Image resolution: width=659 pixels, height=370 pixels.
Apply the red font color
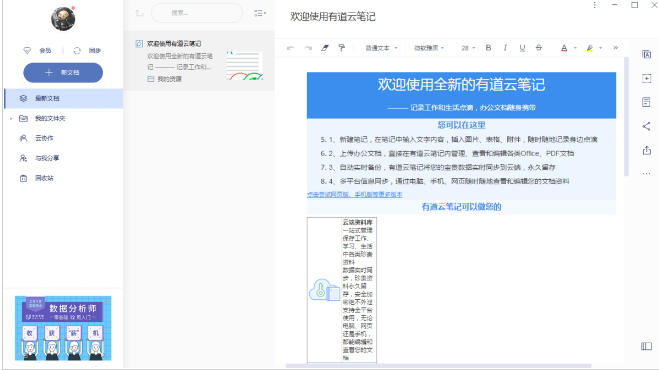[564, 48]
